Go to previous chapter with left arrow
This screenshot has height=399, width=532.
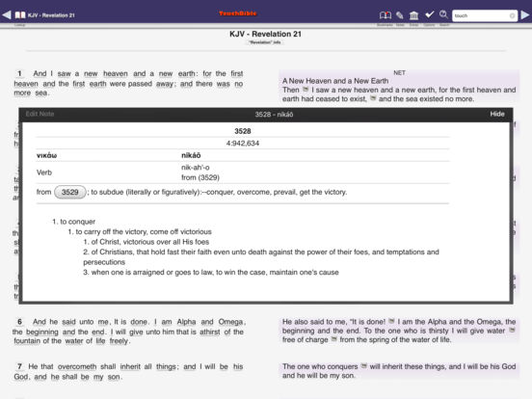pos(7,14)
